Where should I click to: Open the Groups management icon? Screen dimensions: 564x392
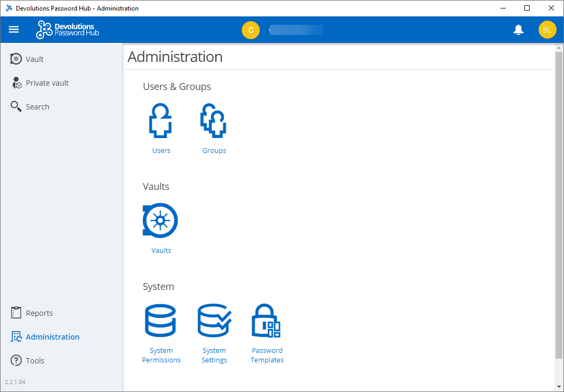tap(214, 121)
